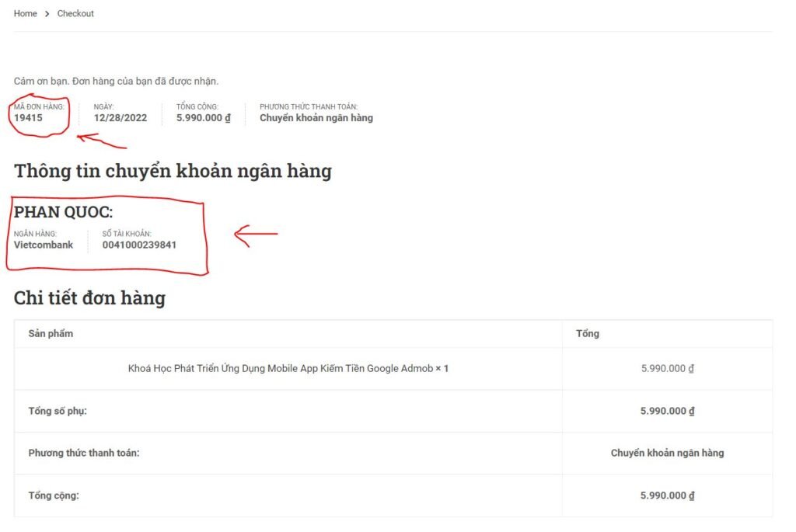Viewport: 796px width, 532px height.
Task: Click the red arrow pointing at the bank details
Action: 256,235
